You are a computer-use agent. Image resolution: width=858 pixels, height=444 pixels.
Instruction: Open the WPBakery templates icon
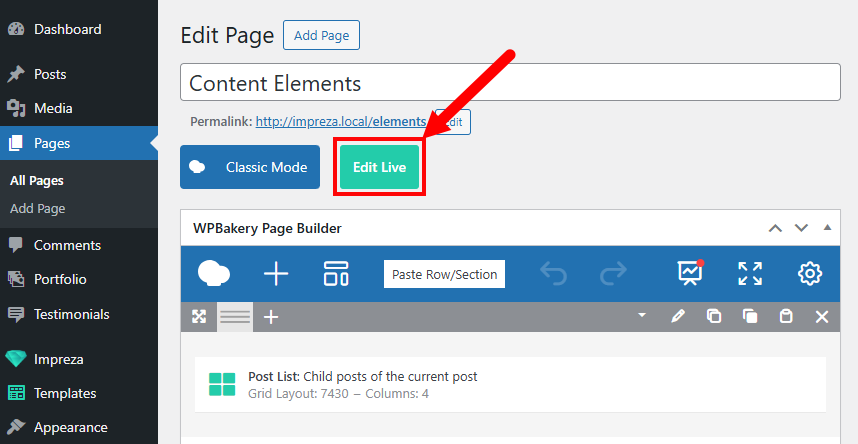pos(336,274)
